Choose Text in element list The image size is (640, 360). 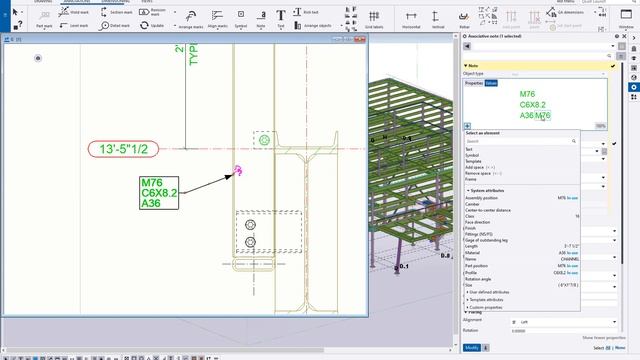point(469,149)
